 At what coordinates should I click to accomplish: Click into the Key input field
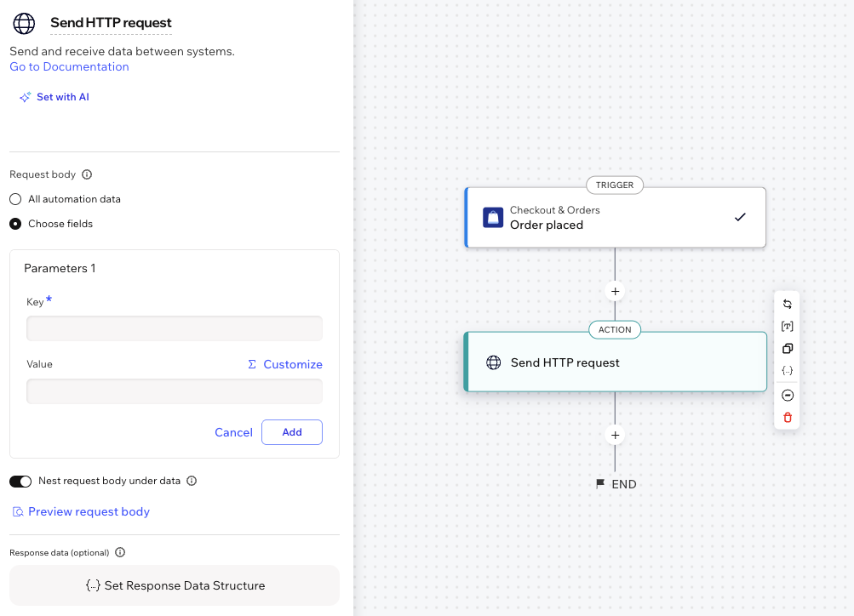[175, 328]
